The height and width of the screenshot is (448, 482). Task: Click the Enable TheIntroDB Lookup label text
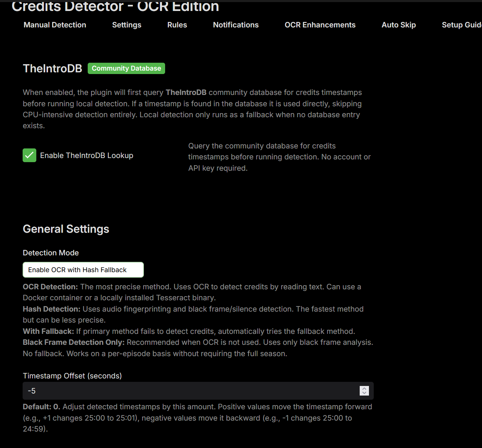click(x=87, y=156)
